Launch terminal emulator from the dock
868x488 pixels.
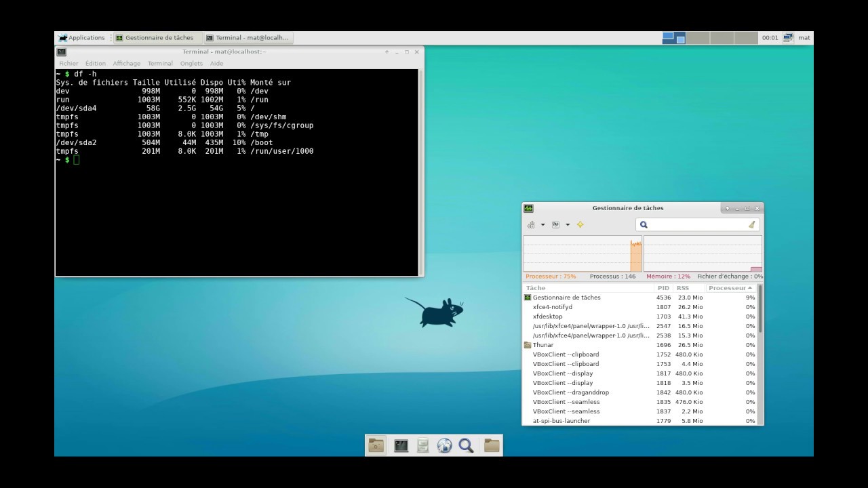(x=401, y=445)
